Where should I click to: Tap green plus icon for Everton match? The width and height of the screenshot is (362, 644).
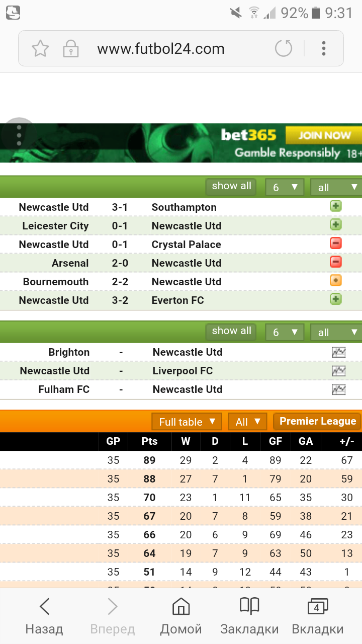pos(335,299)
